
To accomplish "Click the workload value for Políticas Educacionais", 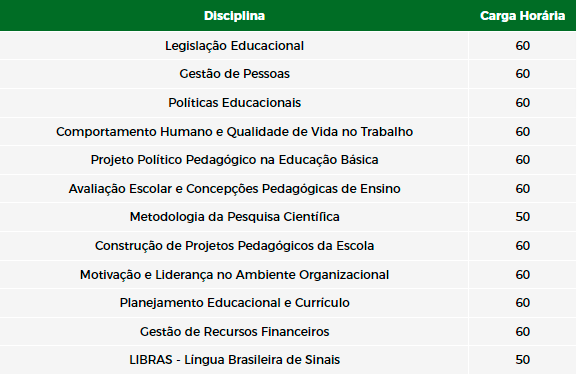I will click(x=523, y=103).
